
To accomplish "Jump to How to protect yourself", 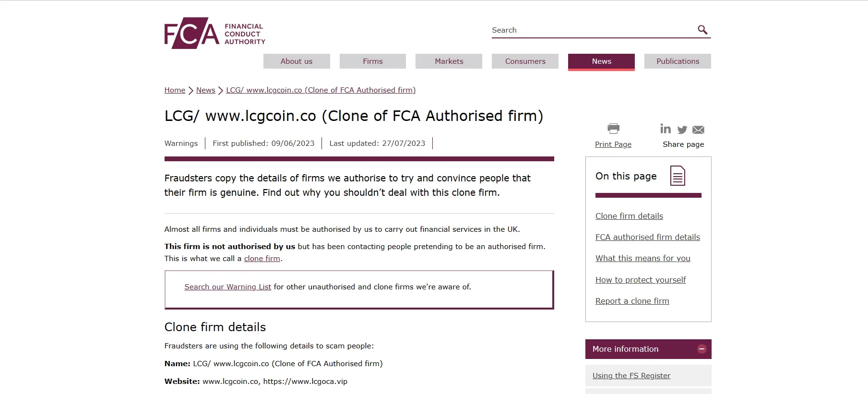I will (641, 280).
